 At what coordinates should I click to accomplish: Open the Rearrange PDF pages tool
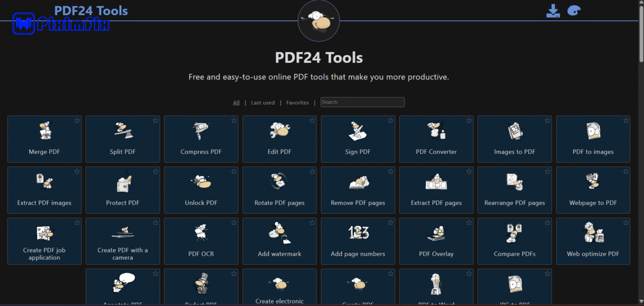(x=515, y=190)
